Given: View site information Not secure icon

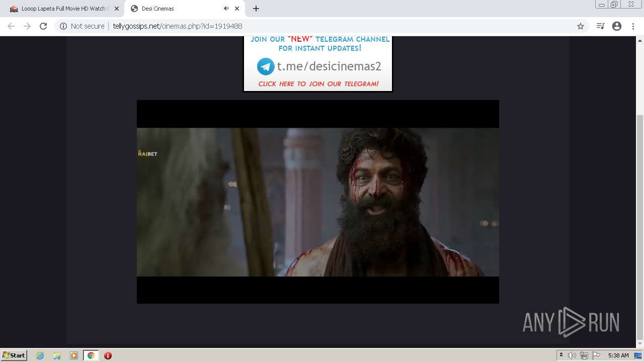Looking at the screenshot, I should [63, 26].
